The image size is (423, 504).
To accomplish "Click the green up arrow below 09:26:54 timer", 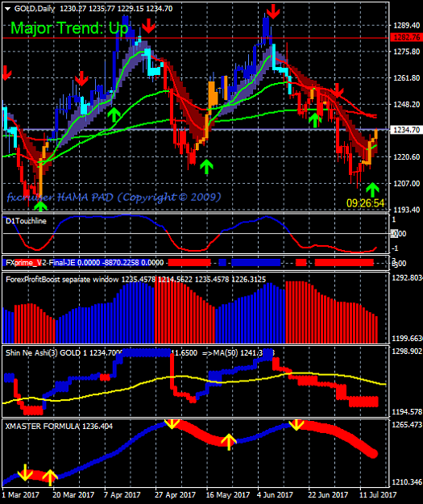I will click(x=372, y=190).
